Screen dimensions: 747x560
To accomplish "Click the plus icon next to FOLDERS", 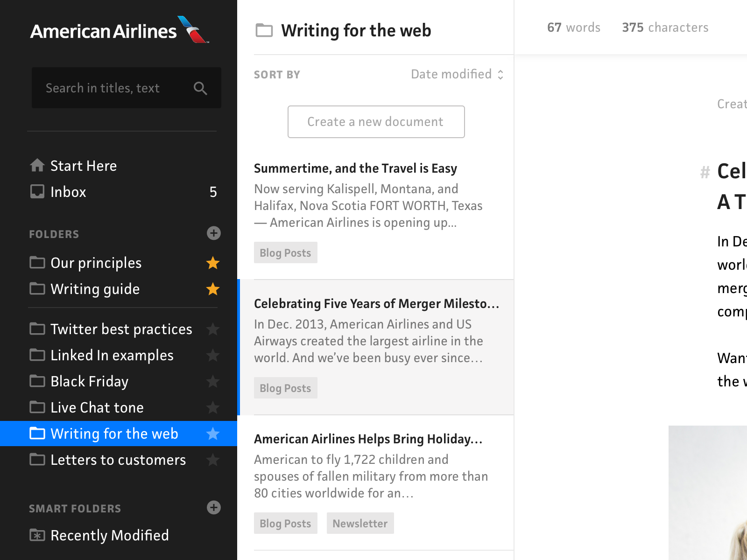I will tap(213, 233).
